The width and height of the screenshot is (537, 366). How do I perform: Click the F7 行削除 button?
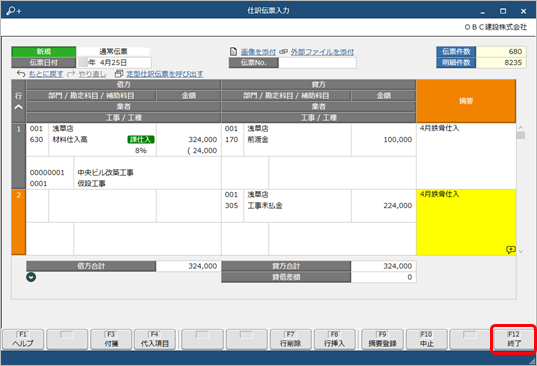290,339
